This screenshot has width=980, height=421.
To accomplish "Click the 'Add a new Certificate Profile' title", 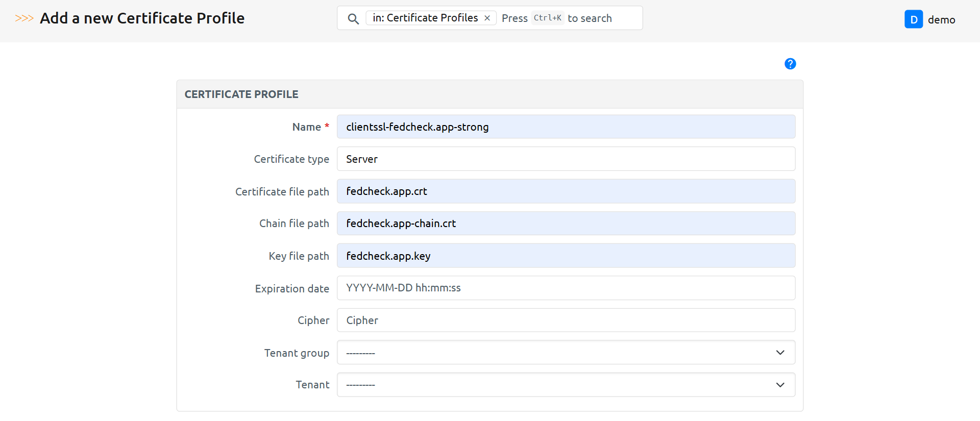I will pos(142,18).
